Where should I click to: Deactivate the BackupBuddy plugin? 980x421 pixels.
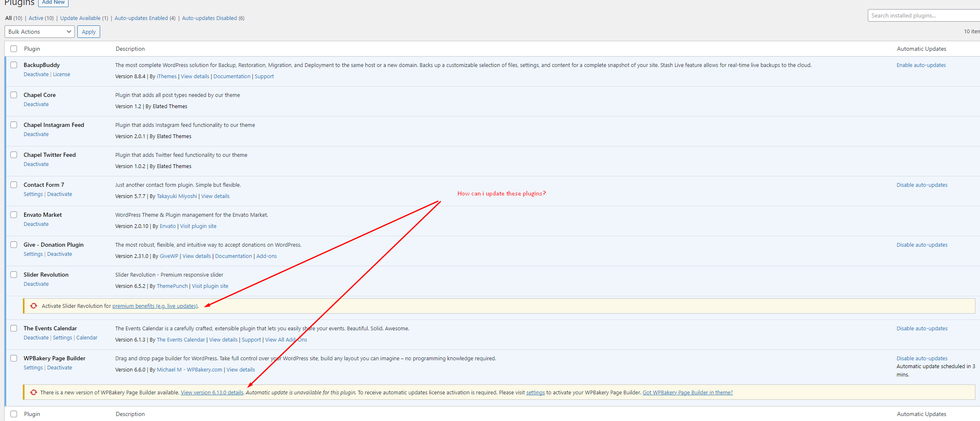tap(36, 74)
